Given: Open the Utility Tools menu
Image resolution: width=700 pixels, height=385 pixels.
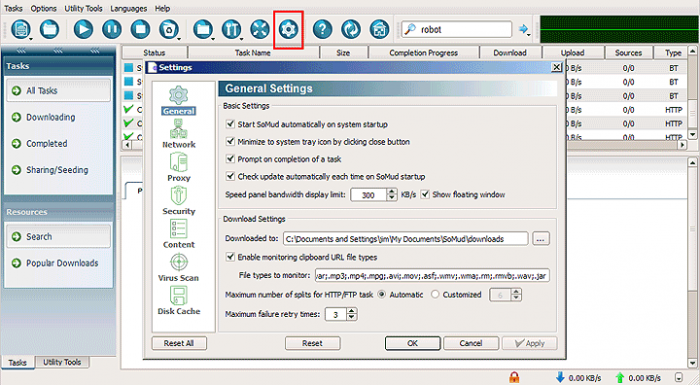Looking at the screenshot, I should tap(83, 8).
